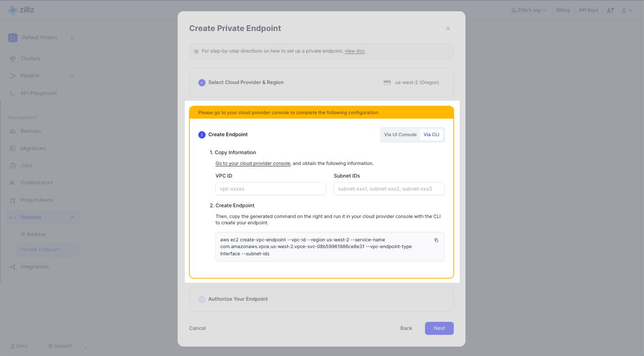
Task: Click into the VPC ID field
Action: click(x=271, y=189)
